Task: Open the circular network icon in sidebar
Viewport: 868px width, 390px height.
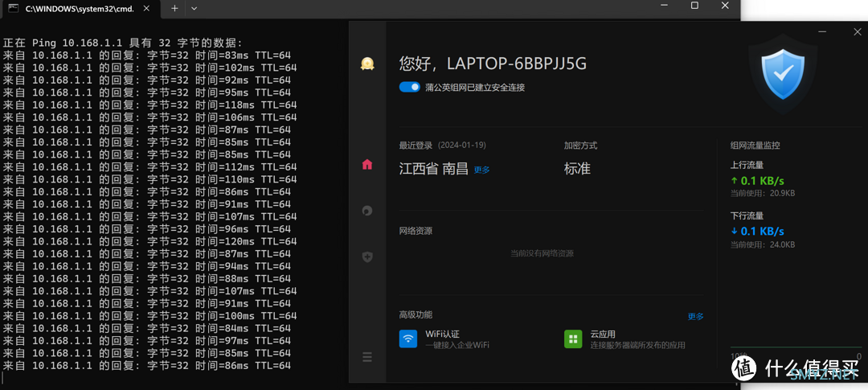Action: (x=367, y=211)
